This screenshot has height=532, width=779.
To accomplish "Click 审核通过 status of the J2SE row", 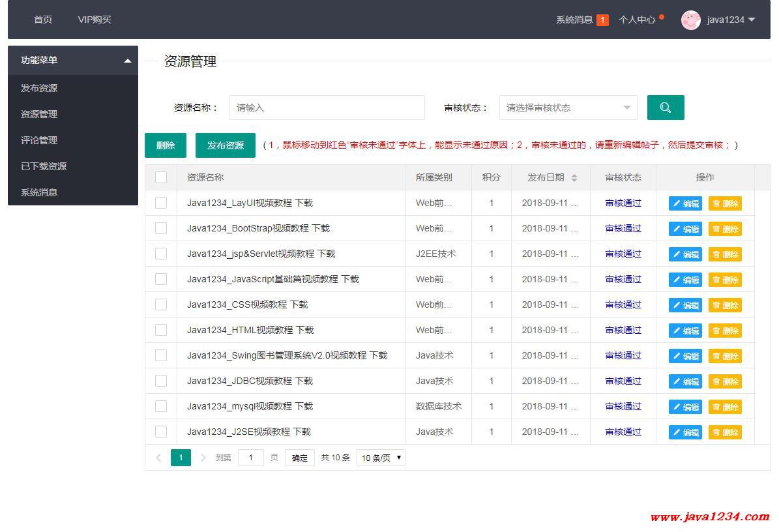I will (623, 432).
